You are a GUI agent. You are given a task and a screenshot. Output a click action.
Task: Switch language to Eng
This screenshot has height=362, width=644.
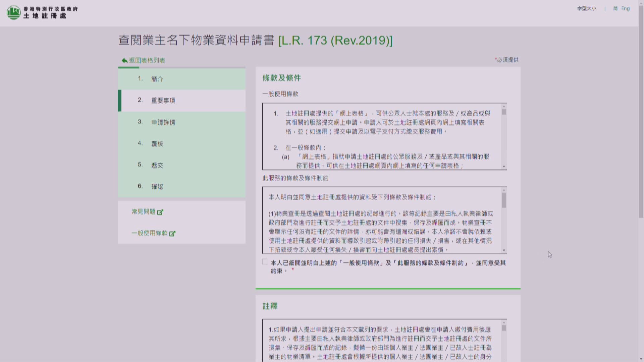click(x=625, y=8)
